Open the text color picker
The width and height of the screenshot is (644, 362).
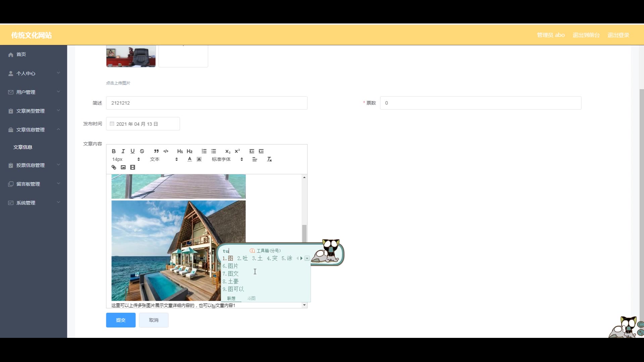coord(190,159)
